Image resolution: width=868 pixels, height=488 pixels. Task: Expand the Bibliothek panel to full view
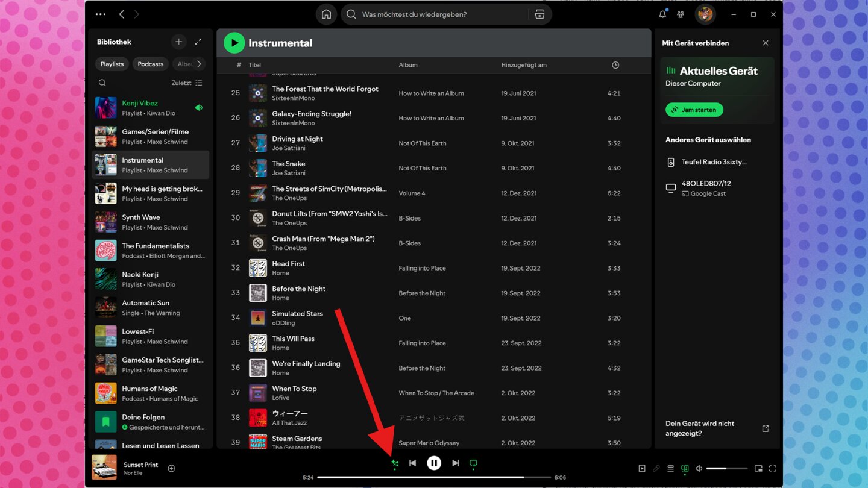(x=198, y=42)
